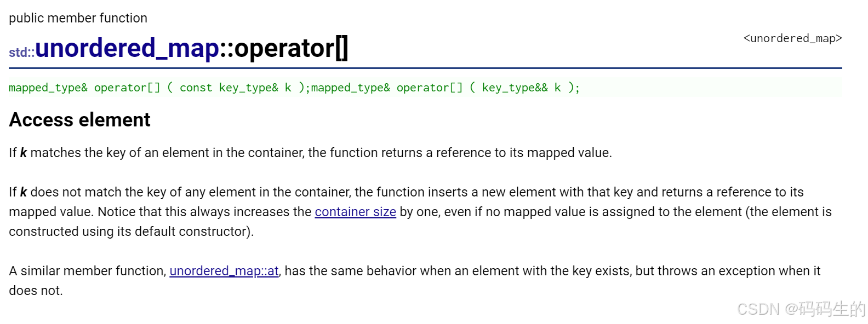Image resolution: width=868 pixels, height=324 pixels.
Task: Click the 'public member function' label
Action: [x=78, y=18]
